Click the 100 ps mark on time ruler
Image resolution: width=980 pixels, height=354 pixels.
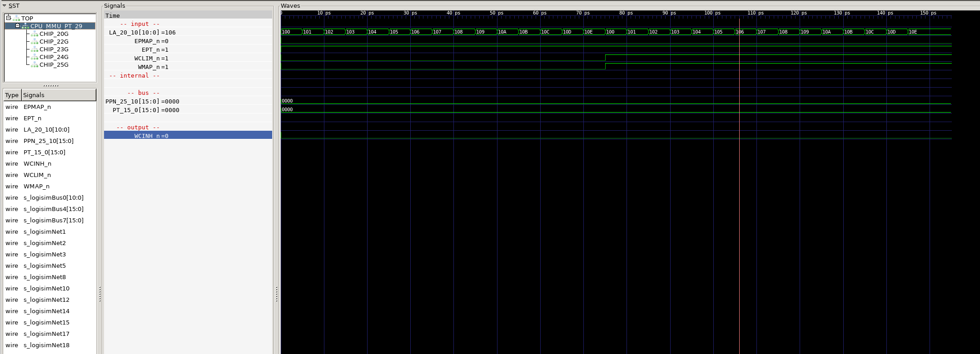pos(713,13)
